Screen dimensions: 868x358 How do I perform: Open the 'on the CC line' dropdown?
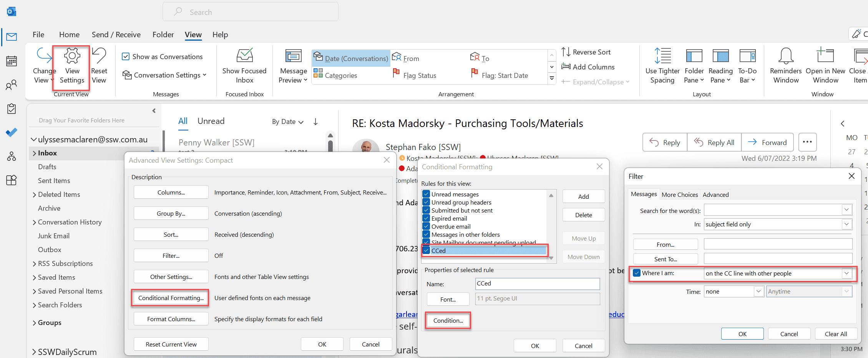point(846,273)
